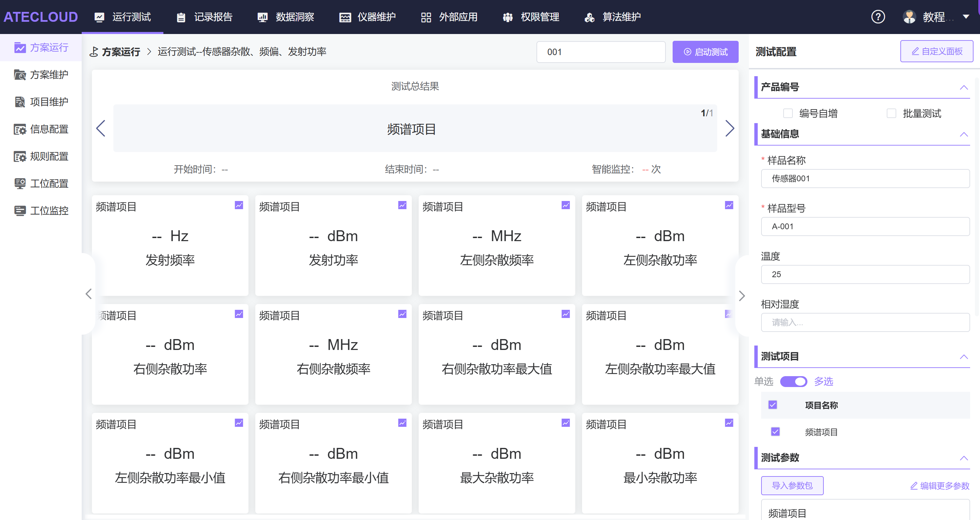Collapse left sidebar with side chevron
Image resolution: width=980 pixels, height=520 pixels.
pyautogui.click(x=89, y=294)
